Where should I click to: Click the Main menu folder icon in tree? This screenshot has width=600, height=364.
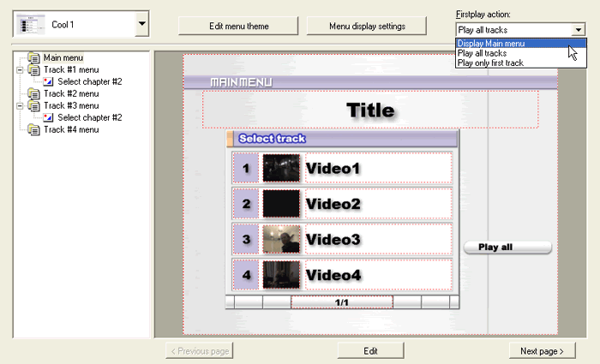point(33,57)
